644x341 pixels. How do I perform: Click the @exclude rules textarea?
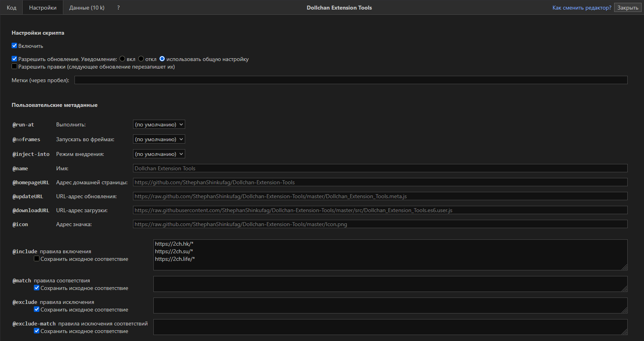390,306
